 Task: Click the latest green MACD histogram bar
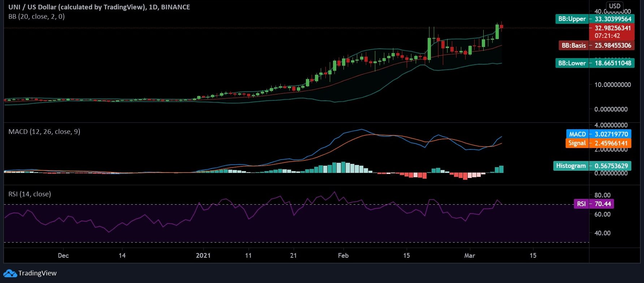tap(501, 169)
